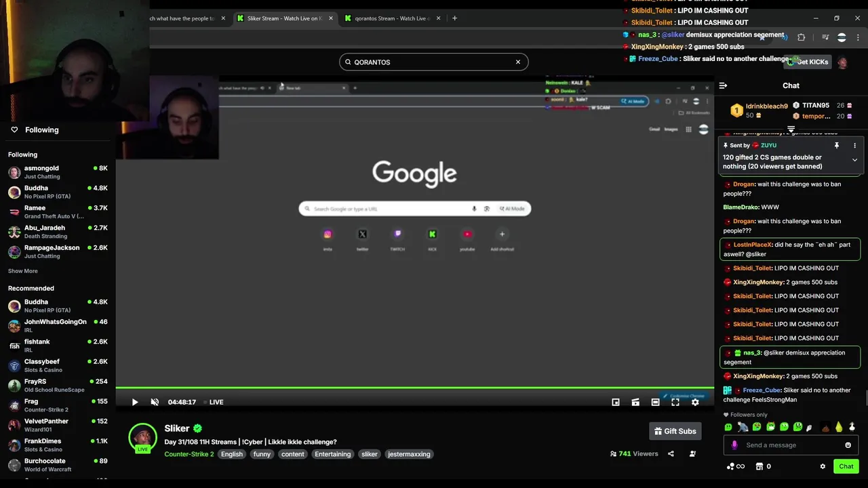The height and width of the screenshot is (488, 868).
Task: Select the jestermaxxing tag
Action: coord(409,454)
